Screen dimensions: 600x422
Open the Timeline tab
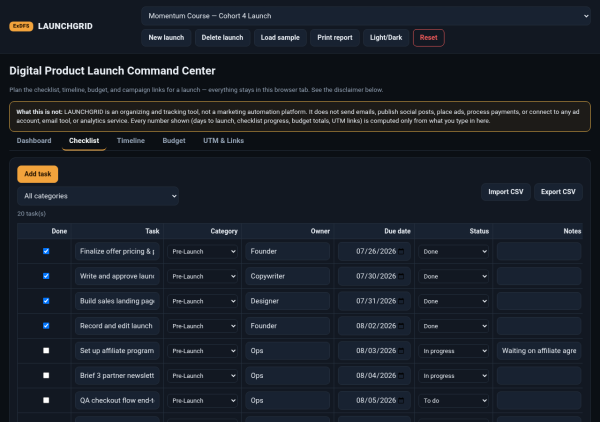(131, 141)
